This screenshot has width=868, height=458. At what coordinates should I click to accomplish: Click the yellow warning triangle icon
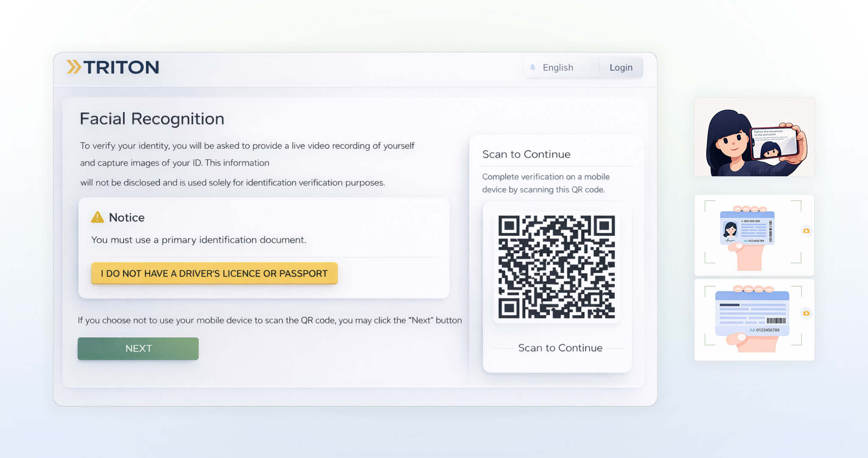click(x=97, y=217)
